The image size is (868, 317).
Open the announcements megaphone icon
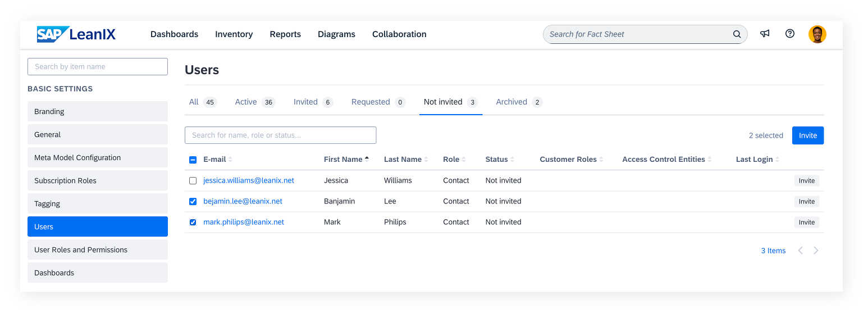click(x=765, y=34)
